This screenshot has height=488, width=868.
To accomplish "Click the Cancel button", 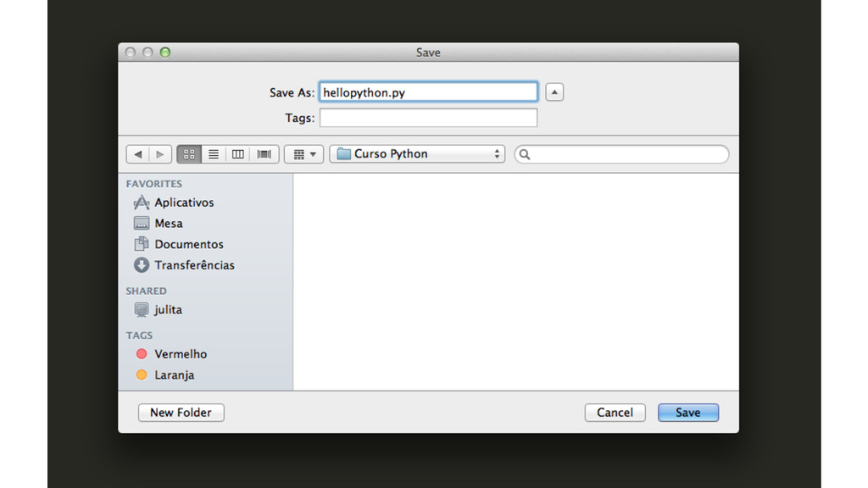I will pos(615,413).
